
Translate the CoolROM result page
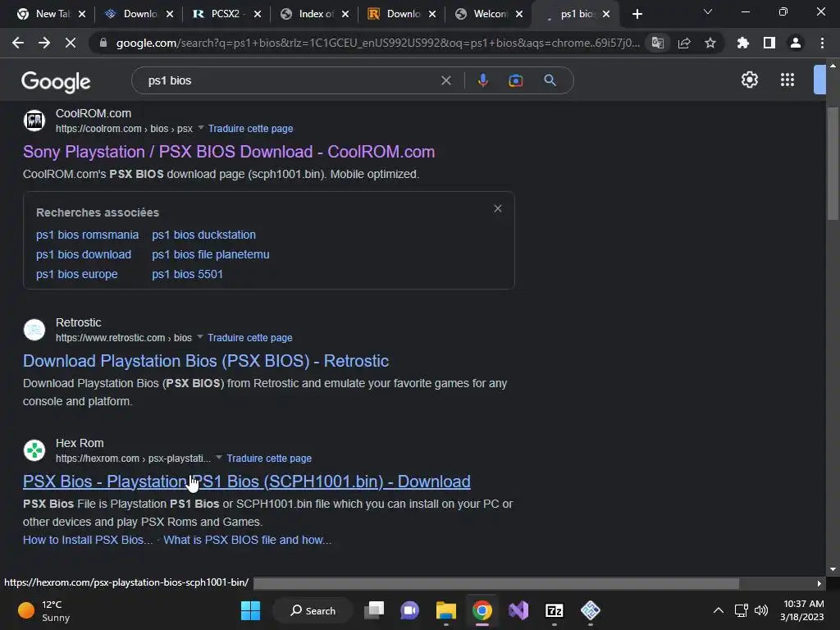[x=250, y=129]
